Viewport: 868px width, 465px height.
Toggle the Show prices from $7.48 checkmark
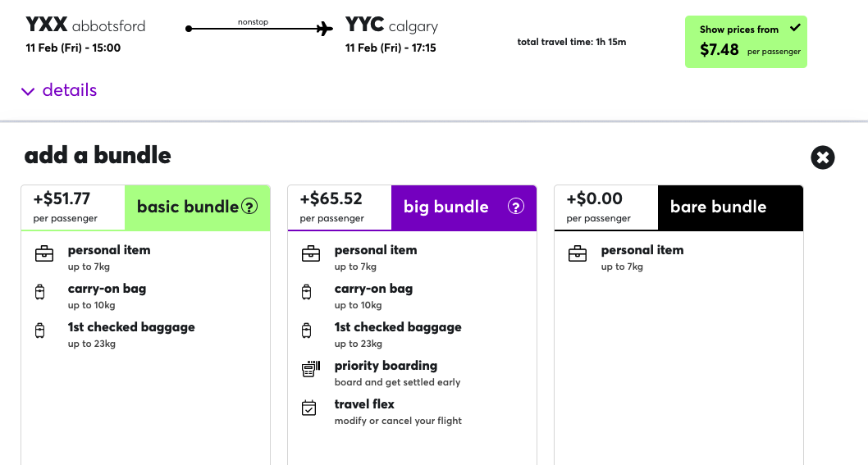tap(793, 28)
